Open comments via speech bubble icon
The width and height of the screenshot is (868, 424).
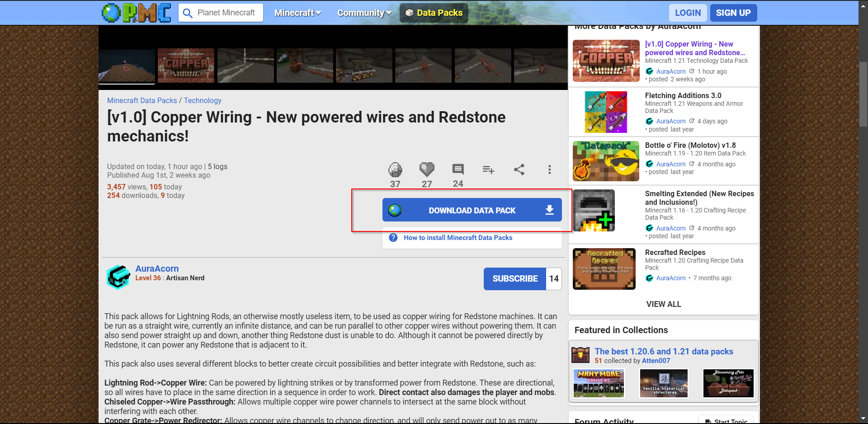458,170
